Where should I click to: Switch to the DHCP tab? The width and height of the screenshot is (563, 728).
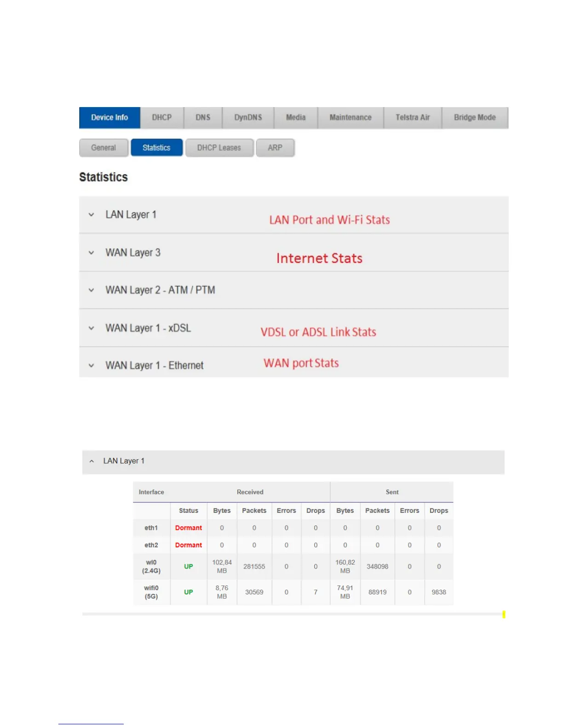pyautogui.click(x=162, y=118)
